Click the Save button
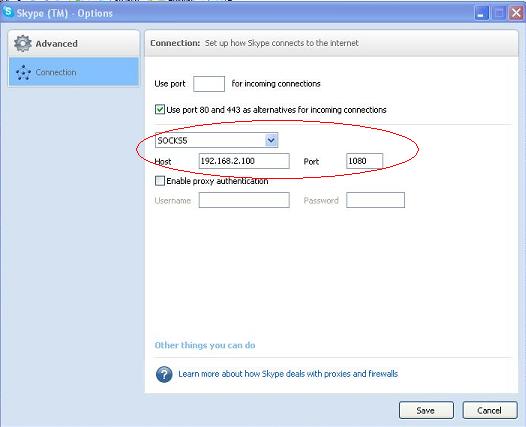This screenshot has height=427, width=526. click(x=426, y=410)
